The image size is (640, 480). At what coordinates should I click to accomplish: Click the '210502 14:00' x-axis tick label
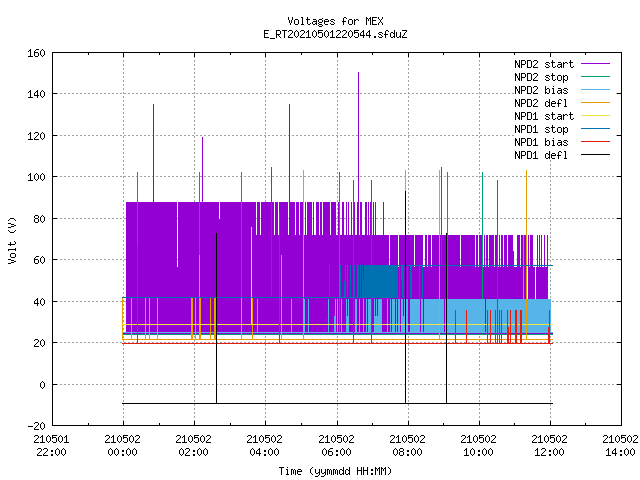tap(620, 446)
